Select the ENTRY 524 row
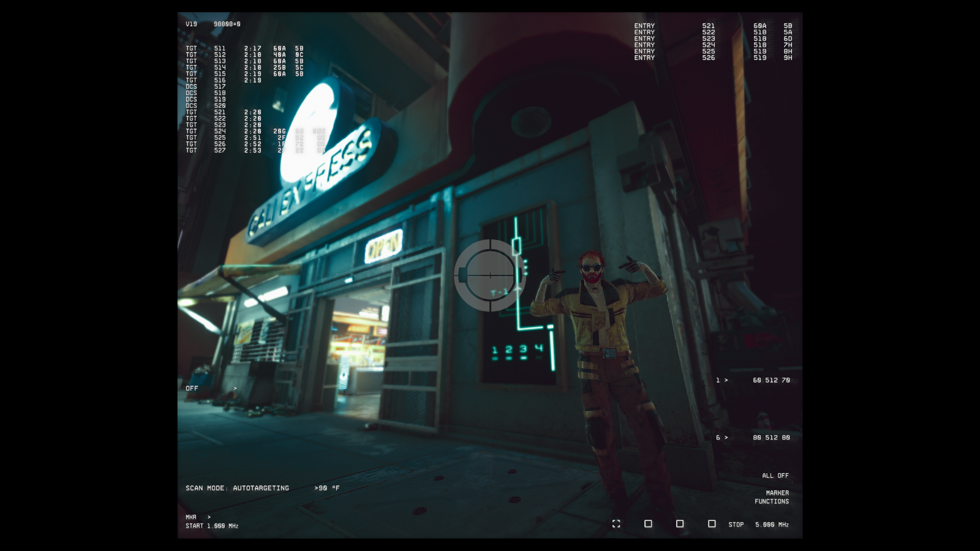 (x=713, y=45)
